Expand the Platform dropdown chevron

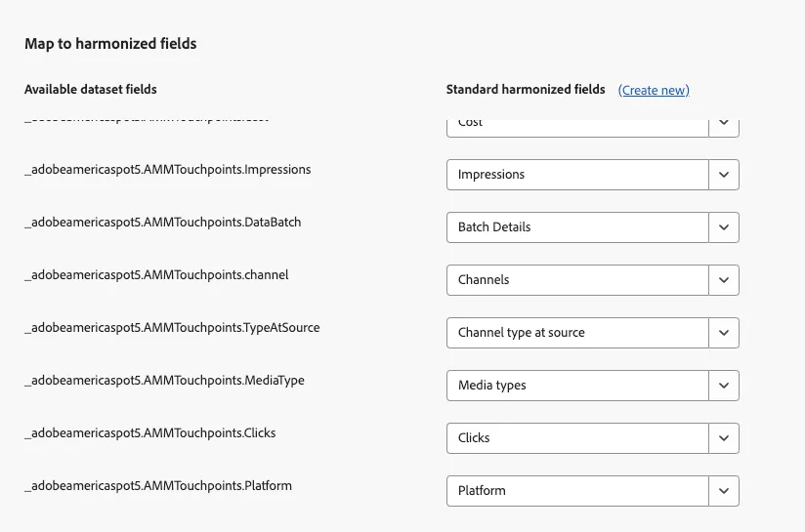(724, 491)
